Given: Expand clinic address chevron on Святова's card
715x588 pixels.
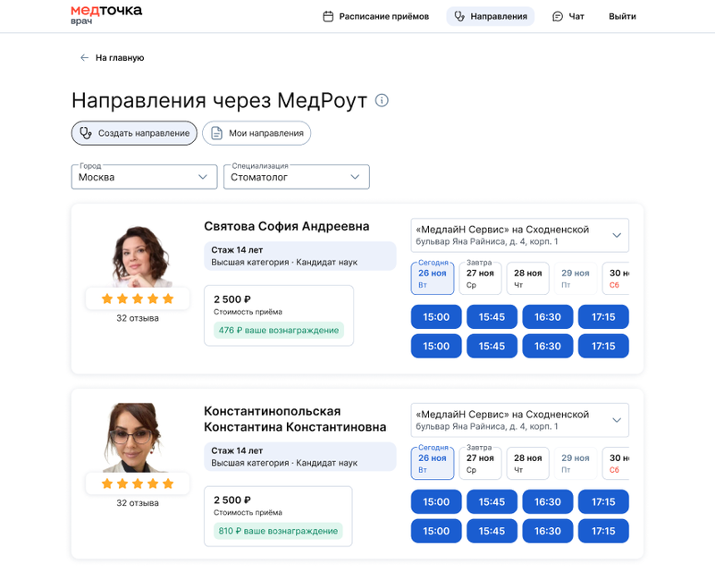Looking at the screenshot, I should click(617, 234).
